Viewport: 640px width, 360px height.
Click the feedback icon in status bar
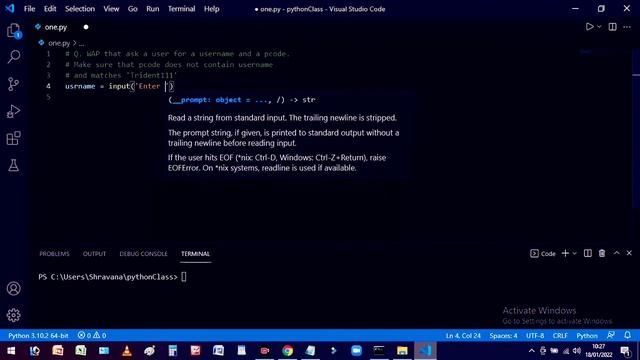click(611, 335)
